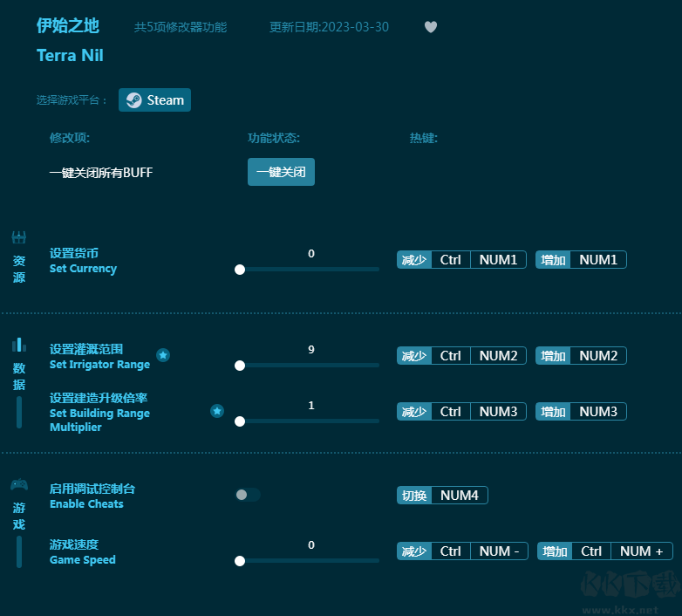682x616 pixels.
Task: Select the Steam platform button
Action: pyautogui.click(x=154, y=100)
